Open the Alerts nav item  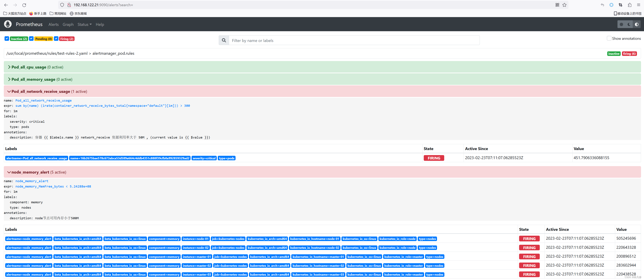54,25
